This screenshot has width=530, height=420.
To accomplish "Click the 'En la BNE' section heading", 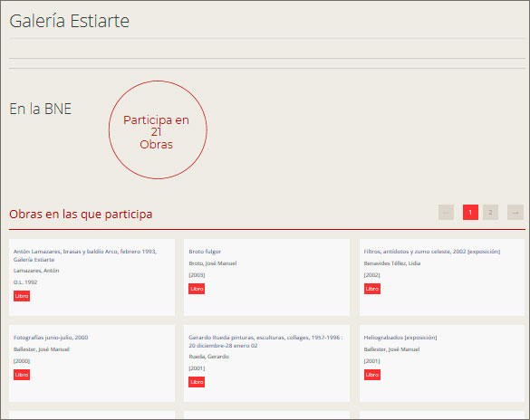I will coord(41,109).
